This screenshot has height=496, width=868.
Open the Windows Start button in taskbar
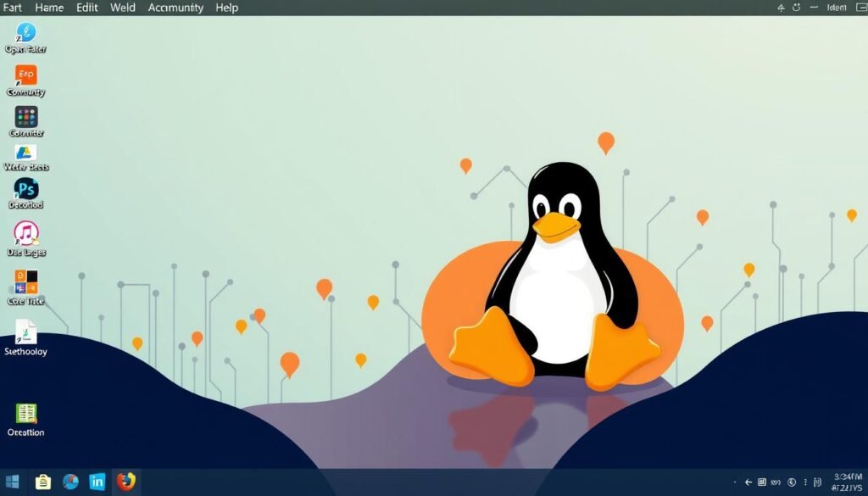(x=12, y=482)
